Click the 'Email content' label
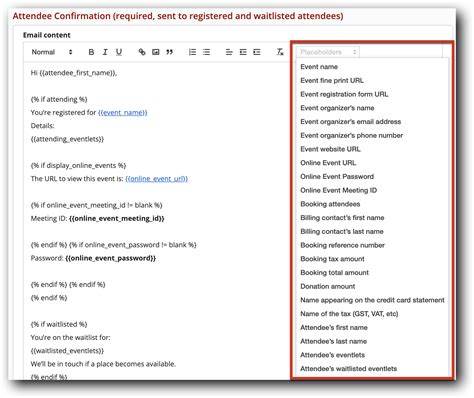 point(47,35)
